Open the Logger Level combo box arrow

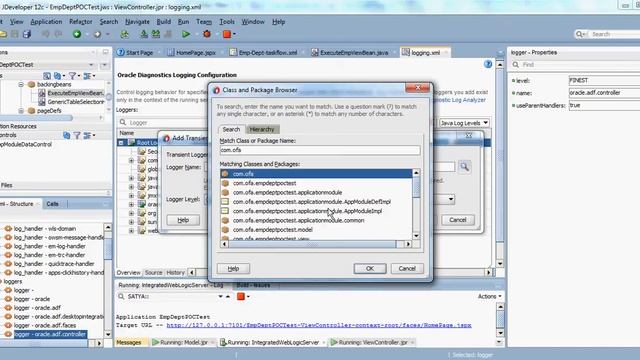451,199
